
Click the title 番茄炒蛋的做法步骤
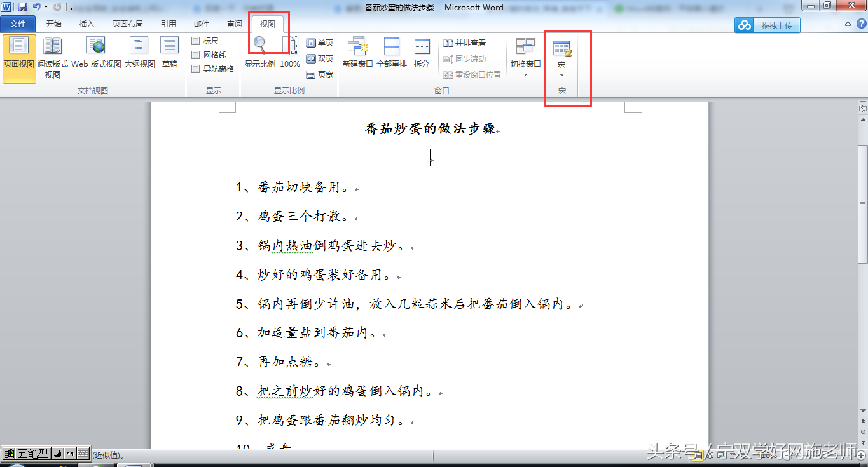coord(430,129)
